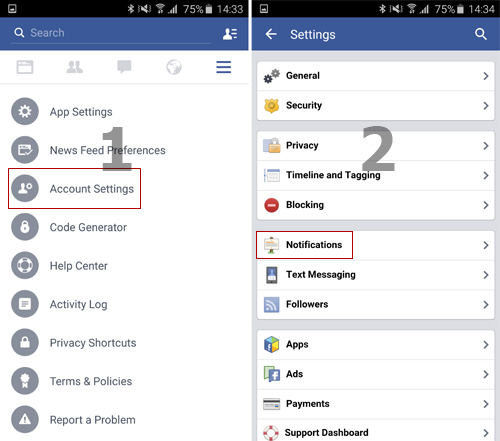The height and width of the screenshot is (441, 500).
Task: Switch to the News Feed tab icon
Action: 25,67
